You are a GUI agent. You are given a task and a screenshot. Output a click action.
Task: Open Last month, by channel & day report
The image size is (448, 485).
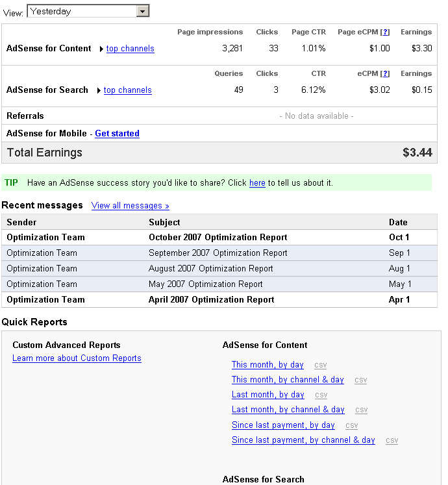[x=288, y=410]
